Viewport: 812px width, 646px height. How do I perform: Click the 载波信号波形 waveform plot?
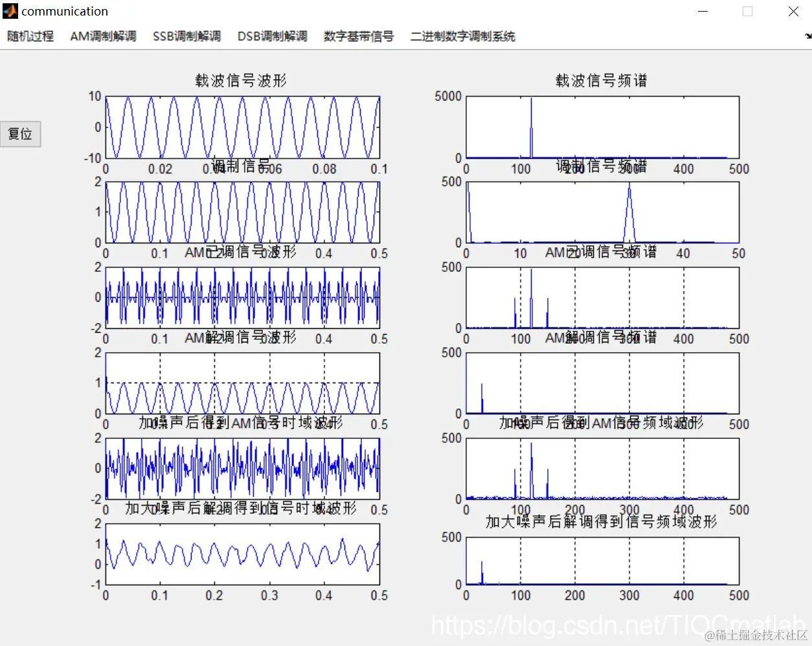tap(242, 127)
